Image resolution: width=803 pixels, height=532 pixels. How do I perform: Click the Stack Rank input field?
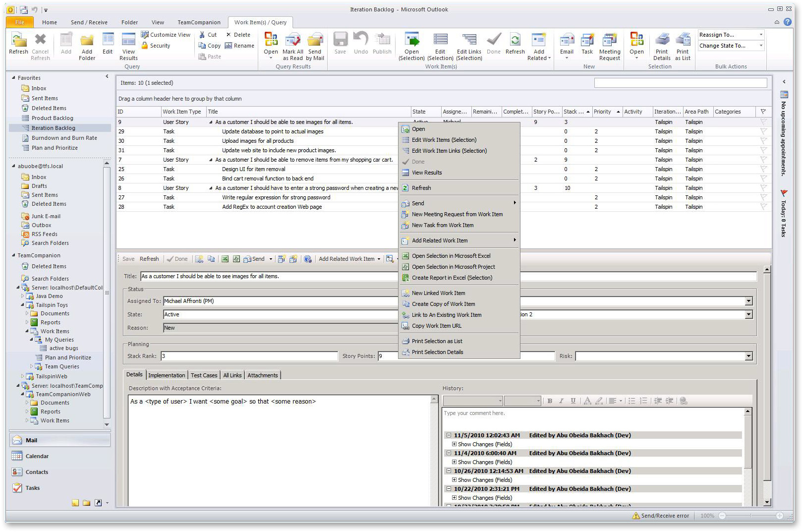tap(249, 356)
